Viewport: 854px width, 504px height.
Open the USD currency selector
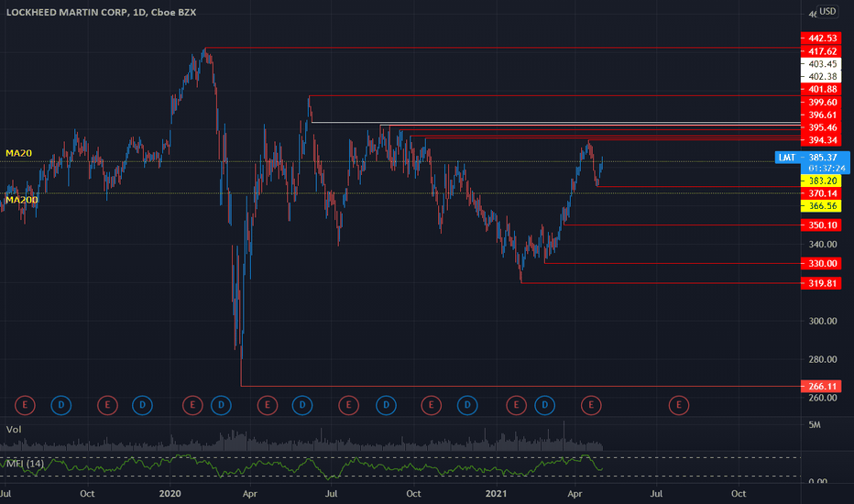point(827,11)
